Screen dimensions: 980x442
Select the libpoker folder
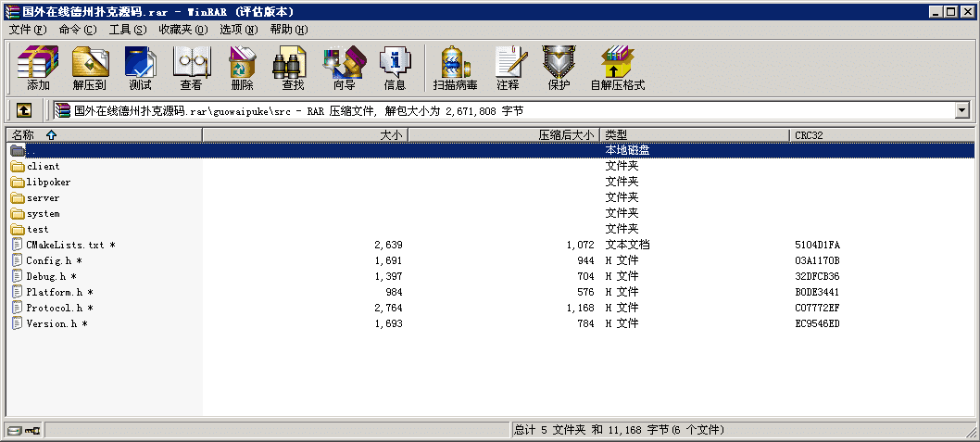pyautogui.click(x=48, y=183)
